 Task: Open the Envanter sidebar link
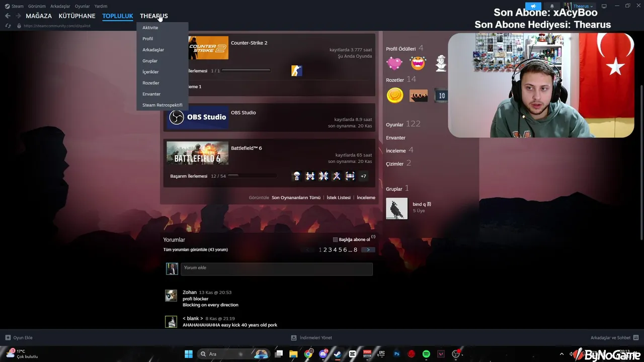coord(395,138)
